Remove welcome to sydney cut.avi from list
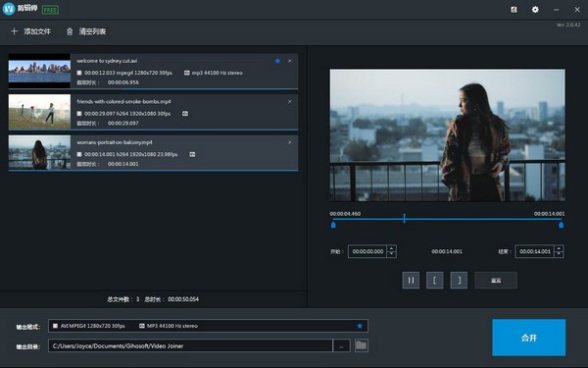 289,61
